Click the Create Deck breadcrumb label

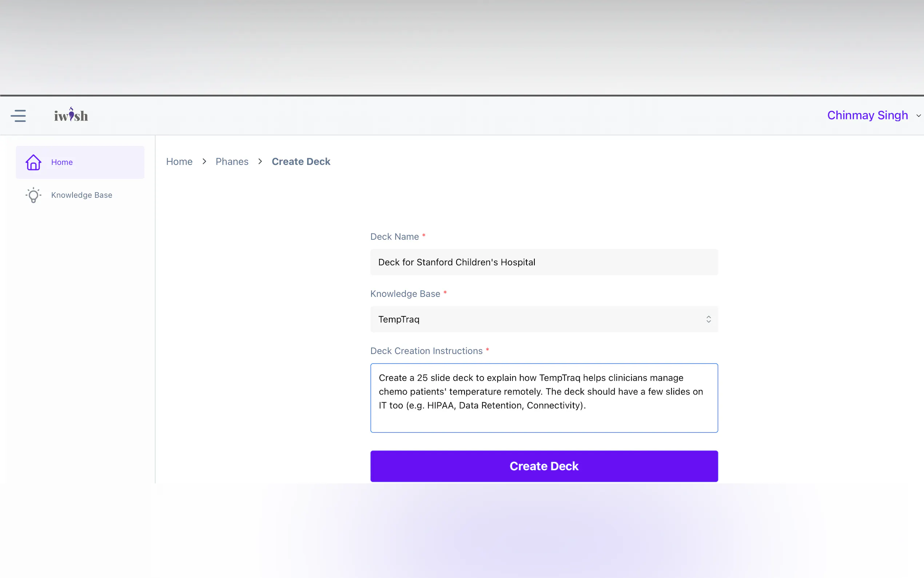pyautogui.click(x=300, y=161)
